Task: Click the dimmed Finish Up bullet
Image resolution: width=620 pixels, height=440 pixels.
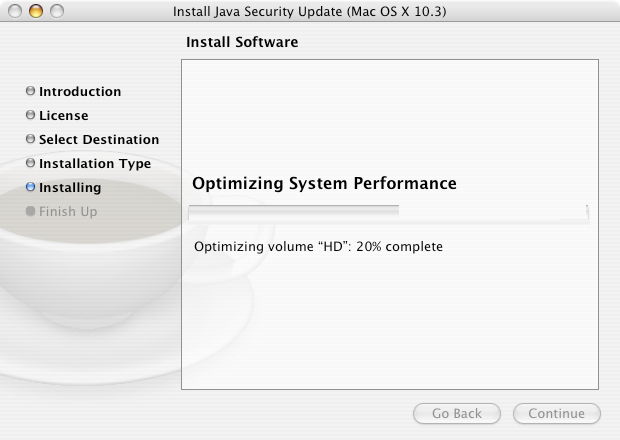Action: point(30,212)
